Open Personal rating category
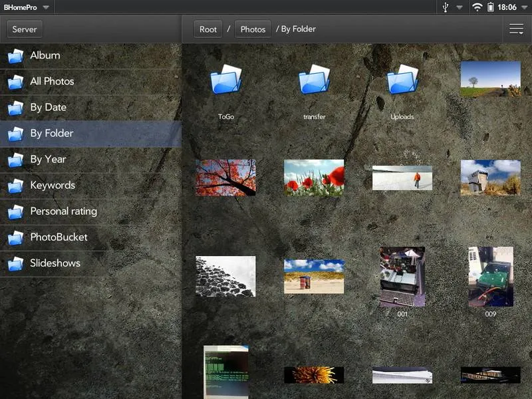This screenshot has width=532, height=399. [63, 211]
